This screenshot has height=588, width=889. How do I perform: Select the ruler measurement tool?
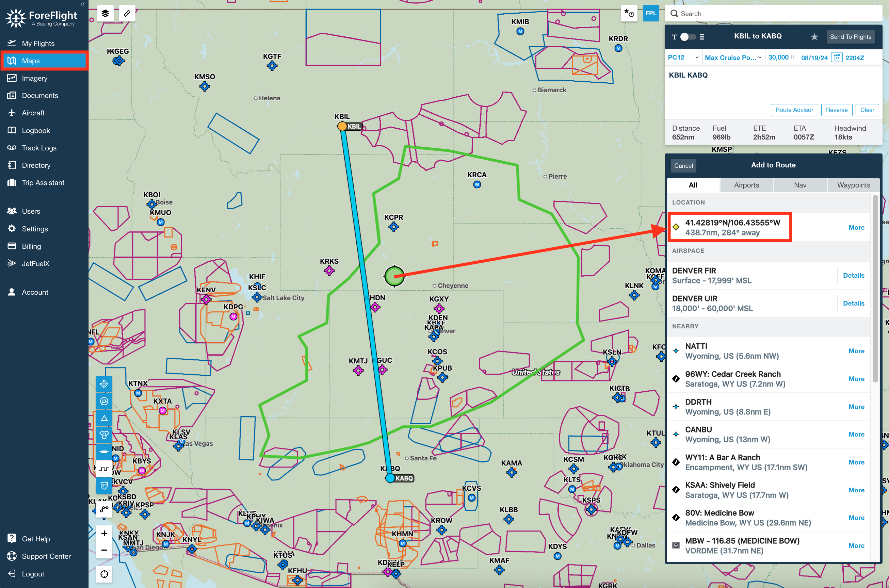pyautogui.click(x=127, y=14)
